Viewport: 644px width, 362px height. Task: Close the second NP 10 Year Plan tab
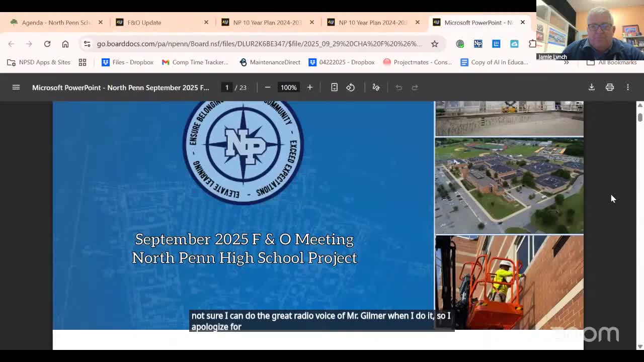pyautogui.click(x=418, y=23)
